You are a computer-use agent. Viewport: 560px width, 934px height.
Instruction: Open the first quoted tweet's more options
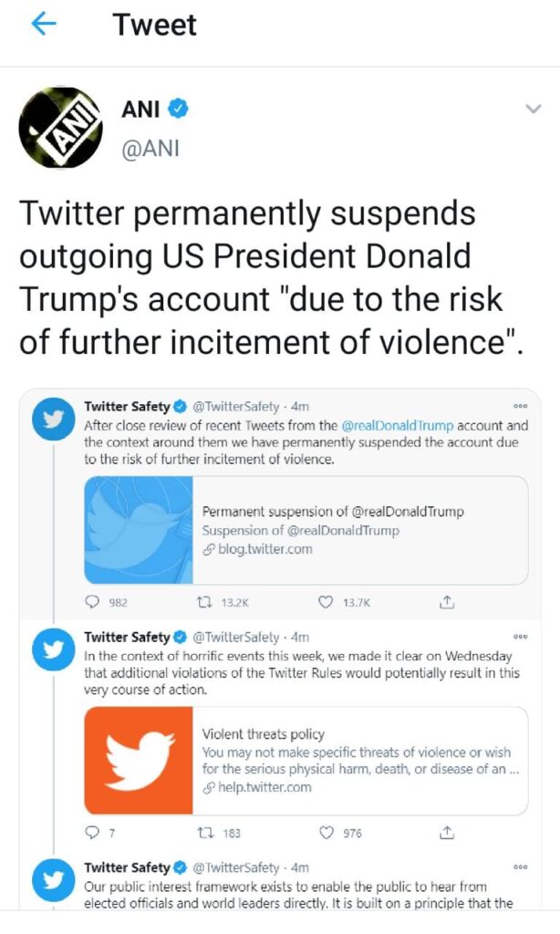click(521, 407)
